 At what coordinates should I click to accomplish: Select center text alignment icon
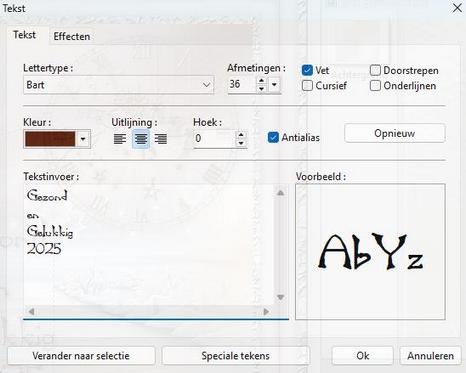(141, 139)
